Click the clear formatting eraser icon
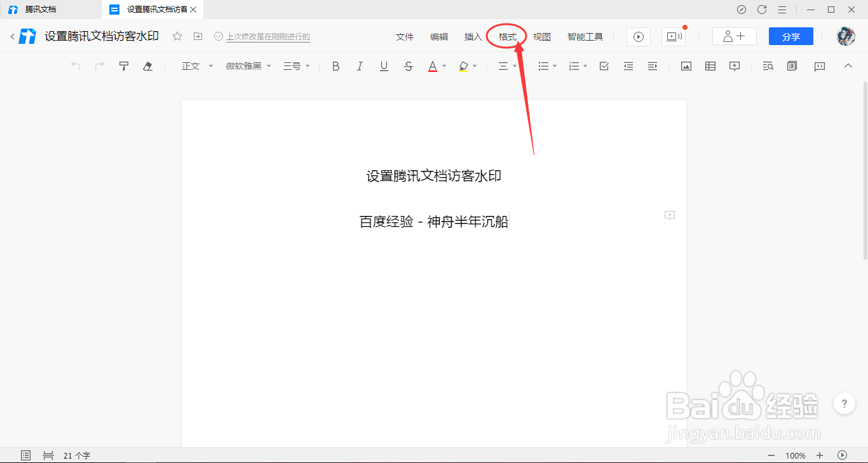 coord(148,66)
